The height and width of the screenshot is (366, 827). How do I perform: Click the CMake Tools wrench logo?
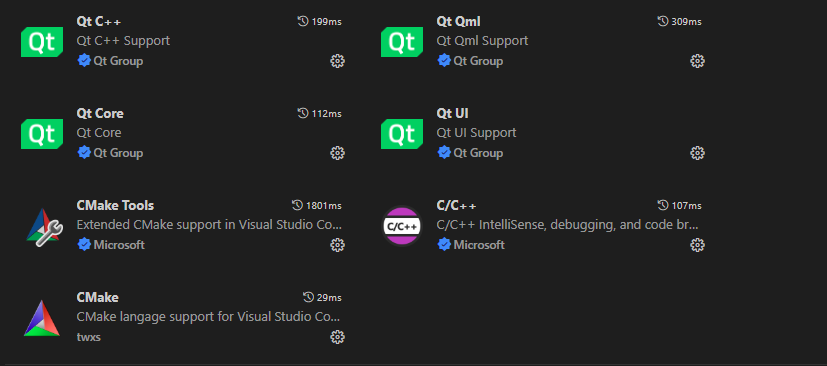click(x=44, y=226)
